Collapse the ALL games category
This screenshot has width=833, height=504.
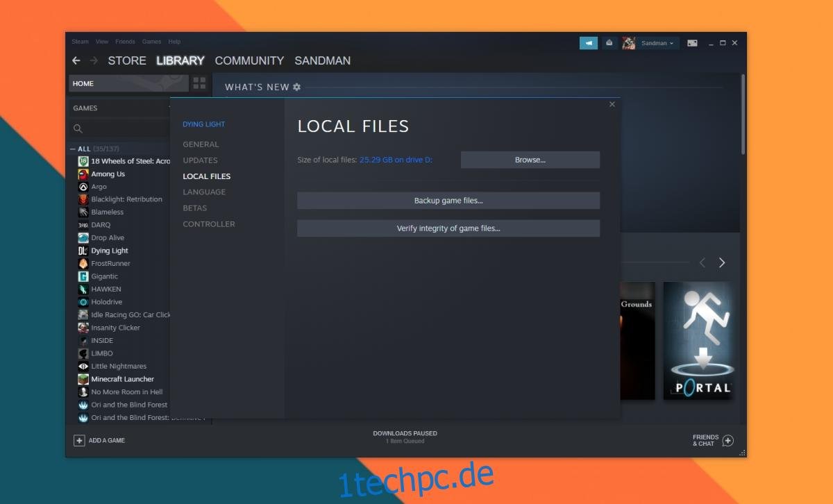(73, 149)
